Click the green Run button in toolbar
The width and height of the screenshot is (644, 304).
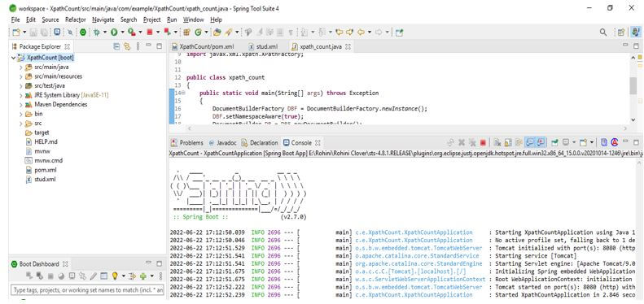click(x=114, y=32)
